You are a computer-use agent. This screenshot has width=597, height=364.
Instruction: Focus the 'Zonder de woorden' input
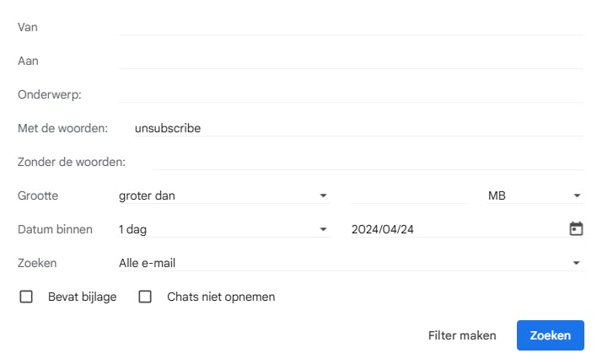368,162
